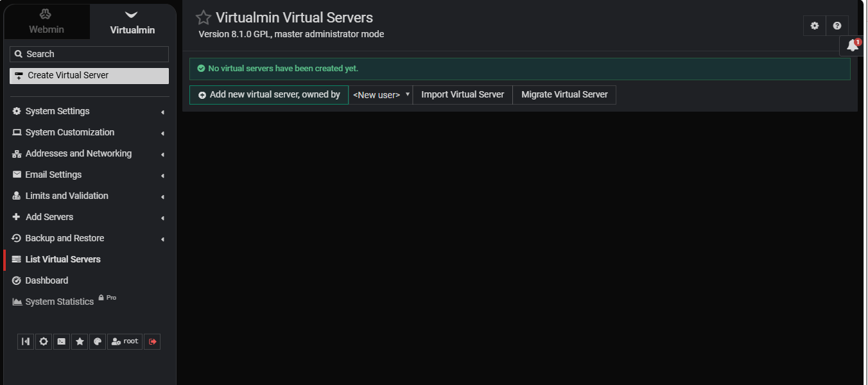Viewport: 868px width, 385px height.
Task: Click the red logout icon
Action: (152, 342)
